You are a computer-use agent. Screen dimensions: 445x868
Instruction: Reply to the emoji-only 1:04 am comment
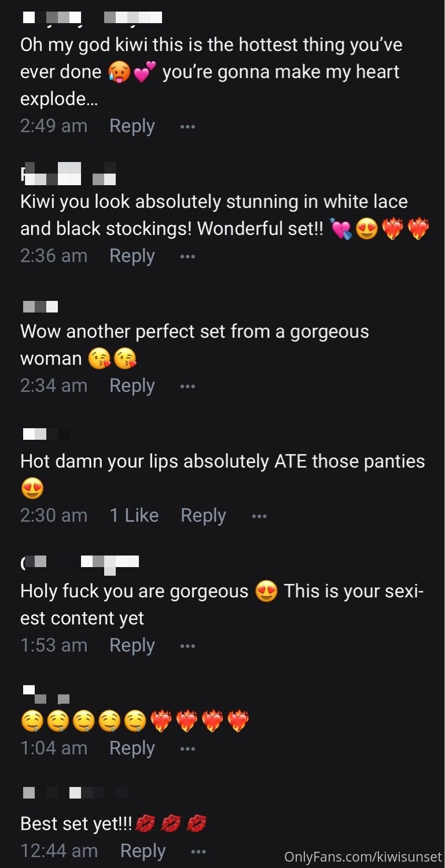(132, 749)
